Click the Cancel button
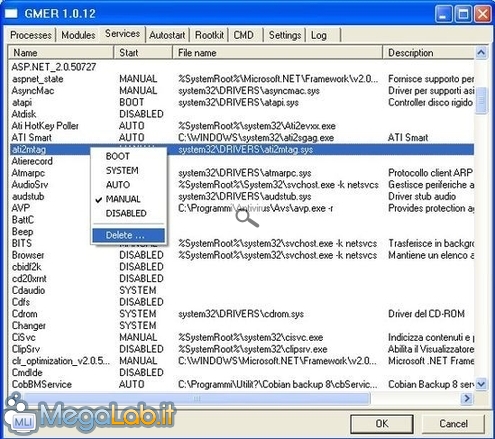Screen dimensions: 495x439 pyautogui.click(x=453, y=423)
